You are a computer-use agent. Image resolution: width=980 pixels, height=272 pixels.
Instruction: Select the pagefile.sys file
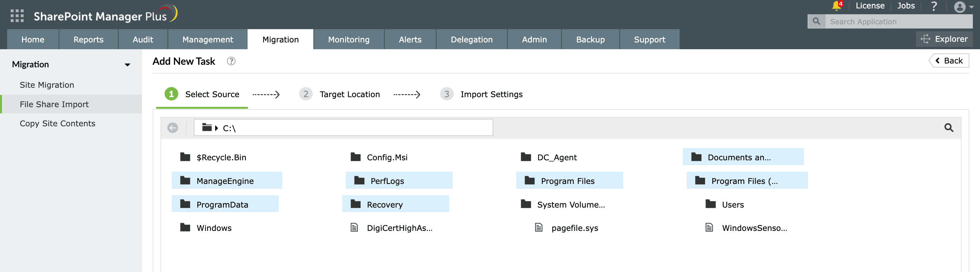[566, 228]
